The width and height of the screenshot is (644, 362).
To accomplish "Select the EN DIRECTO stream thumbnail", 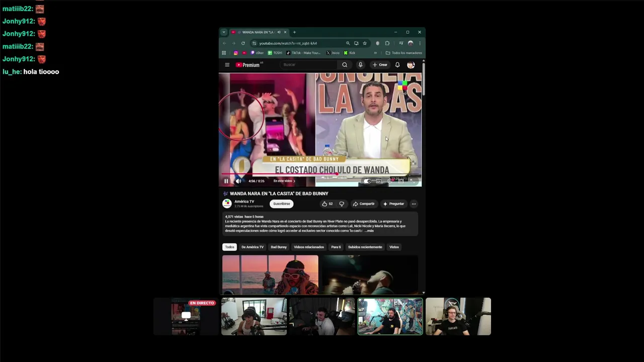I will click(186, 316).
